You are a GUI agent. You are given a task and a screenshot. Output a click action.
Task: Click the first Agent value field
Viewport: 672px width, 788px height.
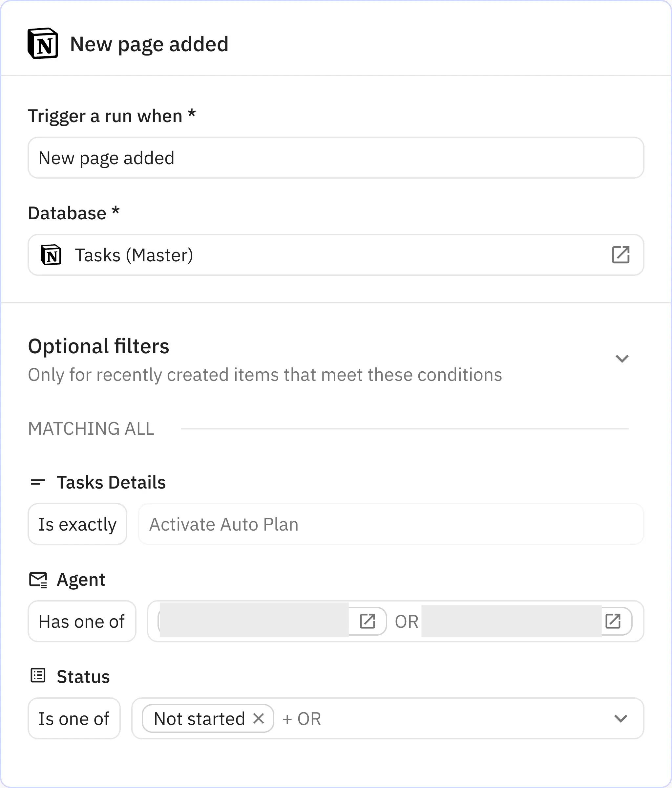(x=255, y=622)
